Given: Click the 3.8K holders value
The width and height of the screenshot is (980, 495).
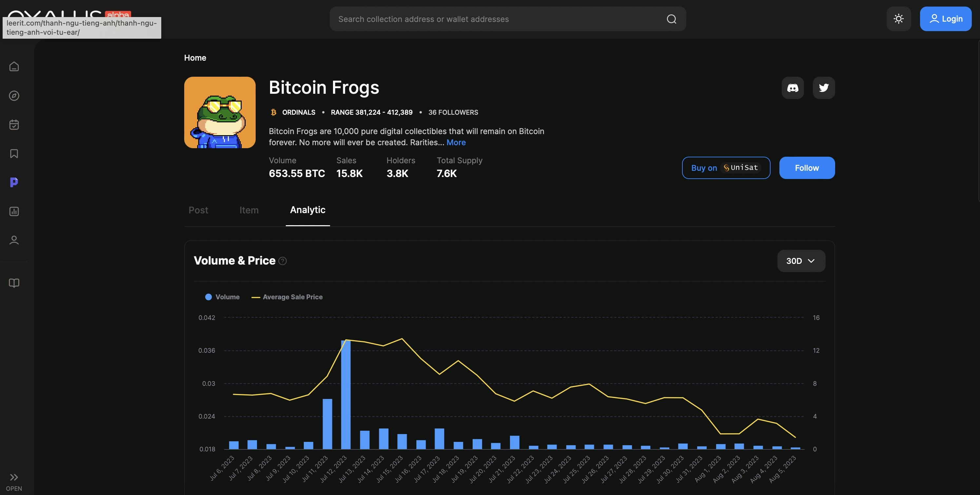Looking at the screenshot, I should pos(397,173).
